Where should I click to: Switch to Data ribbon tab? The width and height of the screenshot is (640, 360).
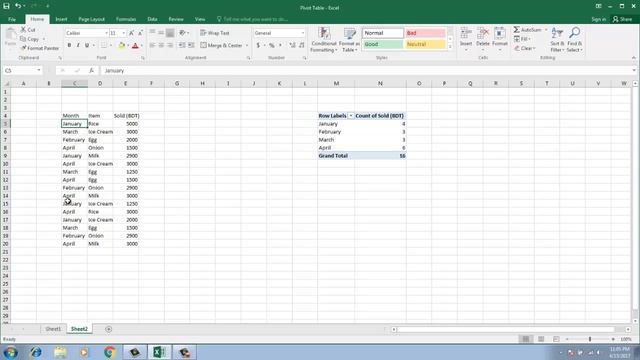(x=152, y=19)
